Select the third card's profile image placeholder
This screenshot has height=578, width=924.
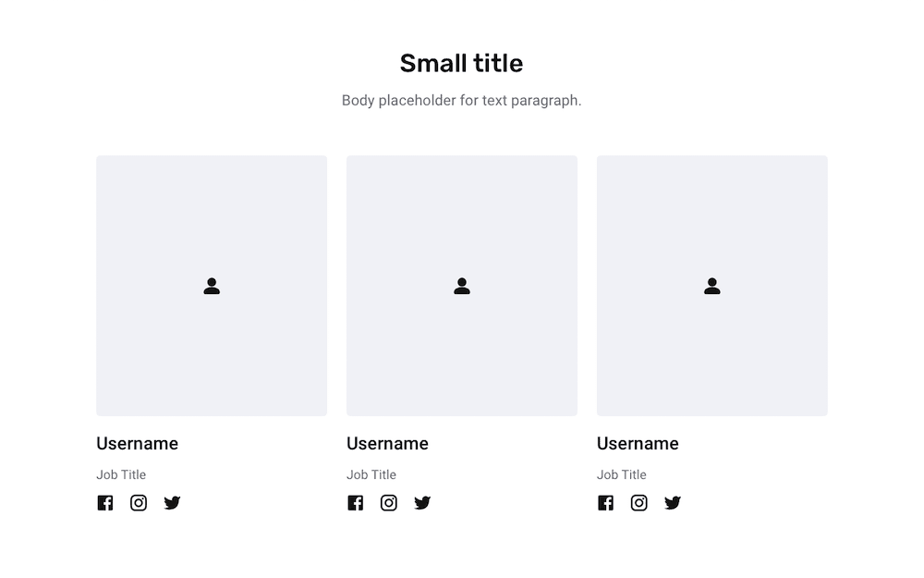[712, 286]
